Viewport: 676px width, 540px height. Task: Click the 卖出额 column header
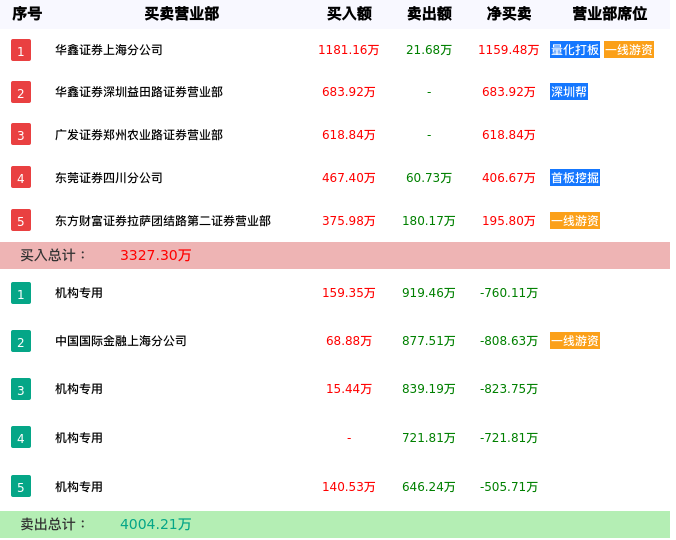pyautogui.click(x=429, y=14)
